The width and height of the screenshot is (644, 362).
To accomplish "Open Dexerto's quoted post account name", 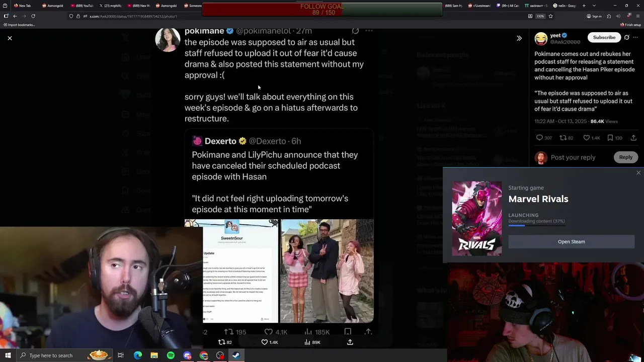I will [x=220, y=141].
